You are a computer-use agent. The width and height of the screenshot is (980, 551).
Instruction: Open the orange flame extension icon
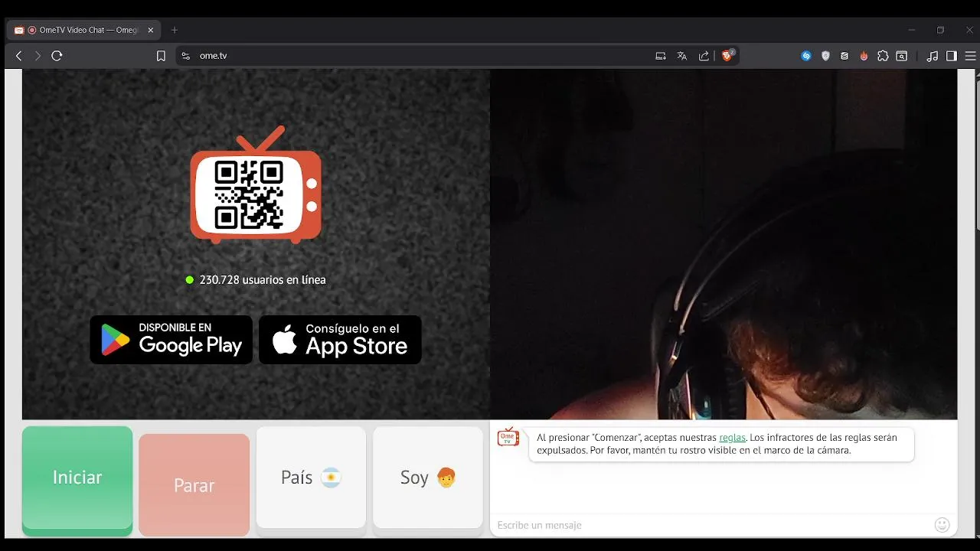click(864, 56)
